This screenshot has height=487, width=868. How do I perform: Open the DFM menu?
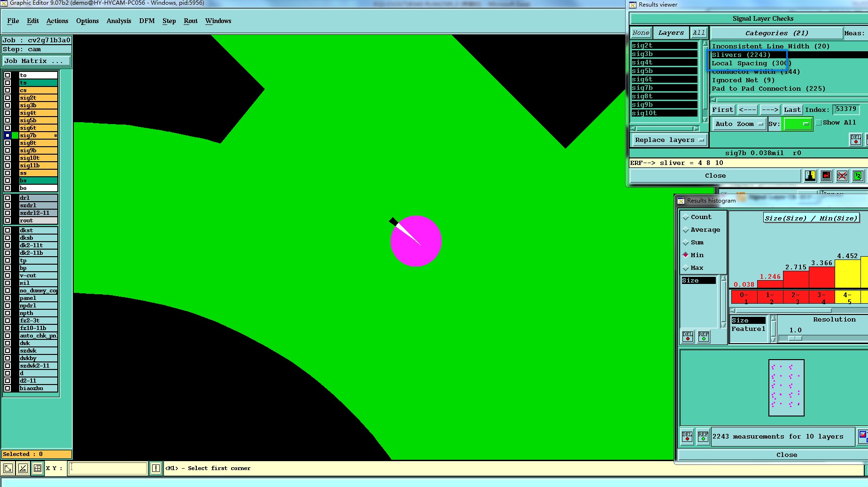147,21
